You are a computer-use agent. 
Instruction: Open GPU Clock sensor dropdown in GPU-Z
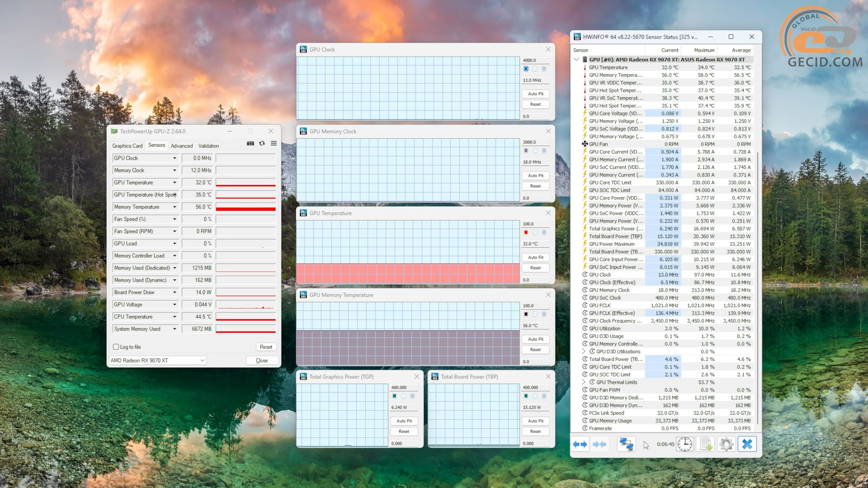tap(175, 158)
